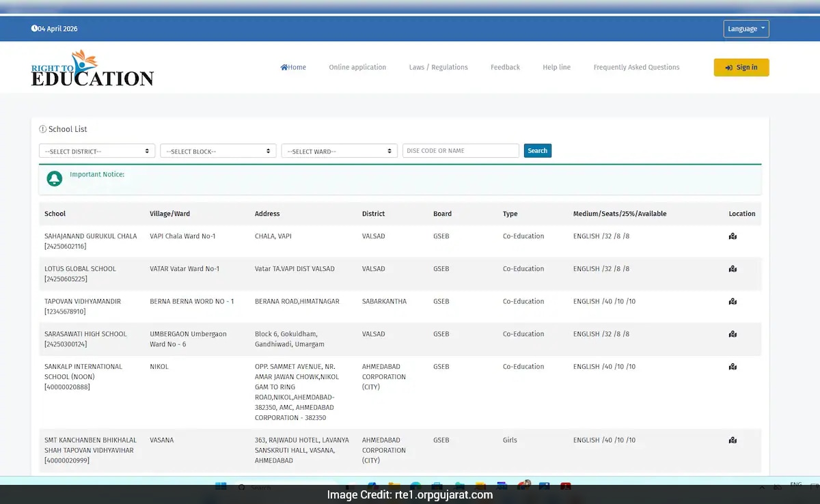Click the yellow Sign in button
The image size is (820, 504).
point(741,68)
